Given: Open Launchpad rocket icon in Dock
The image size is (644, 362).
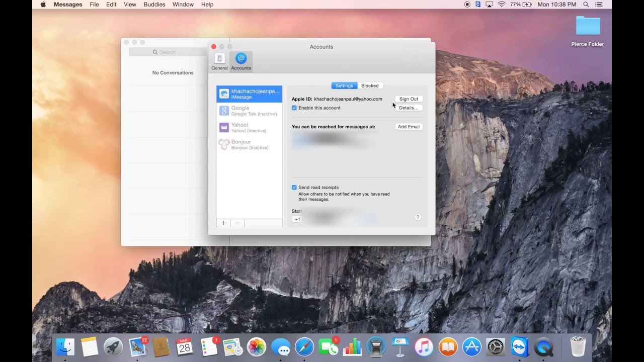Looking at the screenshot, I should pos(113,347).
